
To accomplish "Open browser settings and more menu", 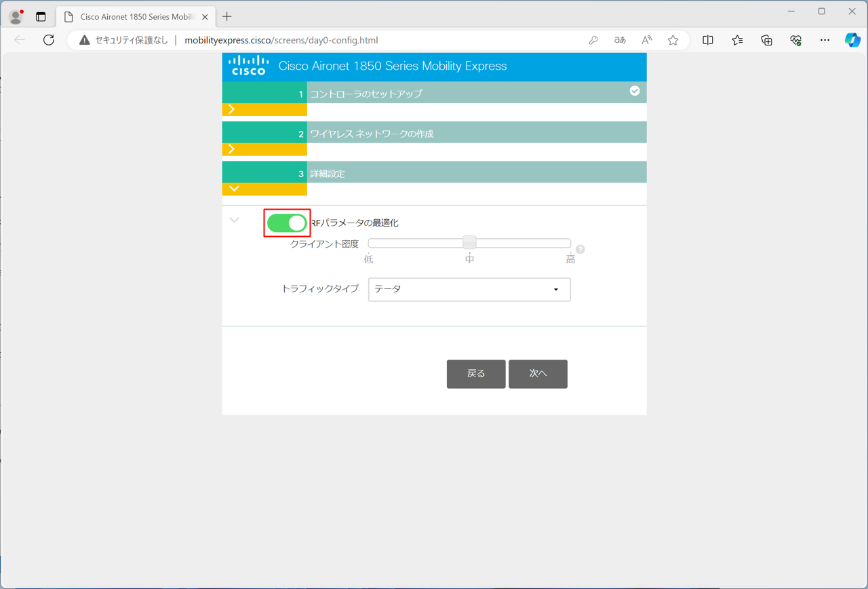I will point(825,40).
